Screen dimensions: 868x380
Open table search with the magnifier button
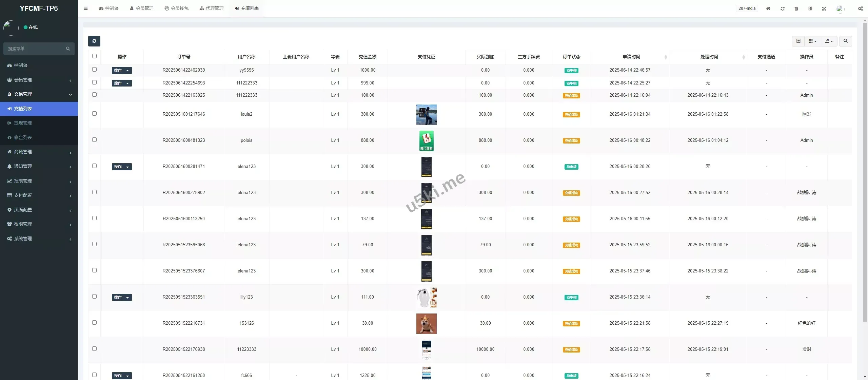point(846,41)
